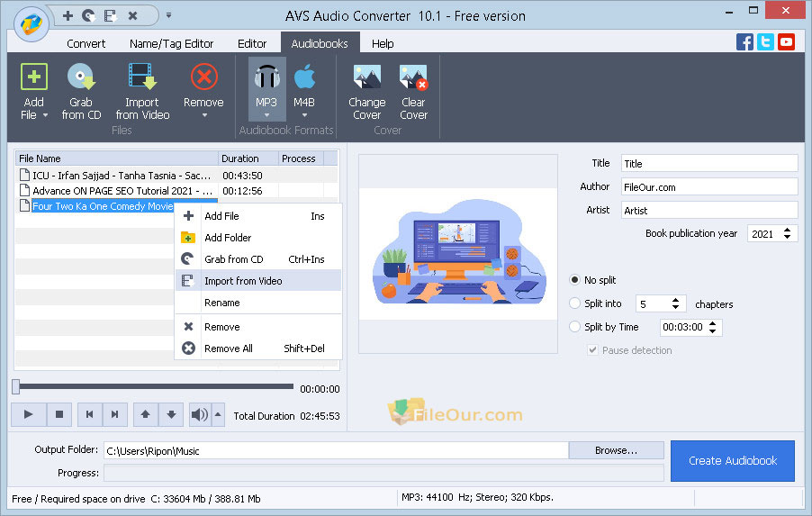
Task: Decrease the chapters count stepper
Action: [x=675, y=307]
